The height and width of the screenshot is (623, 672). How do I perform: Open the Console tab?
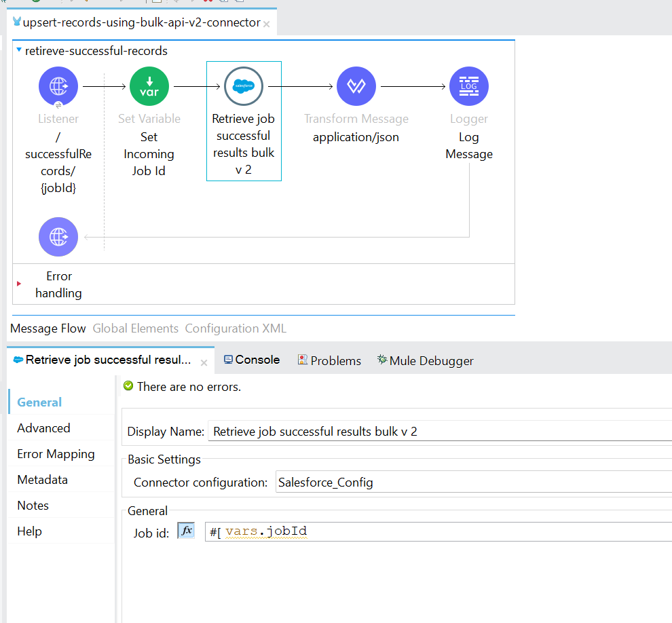tap(252, 360)
